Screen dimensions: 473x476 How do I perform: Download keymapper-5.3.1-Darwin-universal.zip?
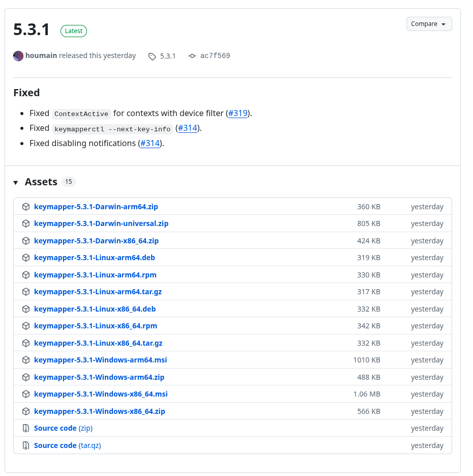pos(101,223)
